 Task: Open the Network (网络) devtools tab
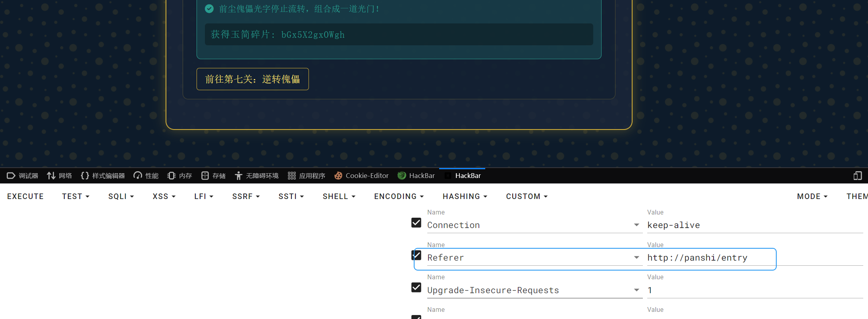click(x=60, y=176)
